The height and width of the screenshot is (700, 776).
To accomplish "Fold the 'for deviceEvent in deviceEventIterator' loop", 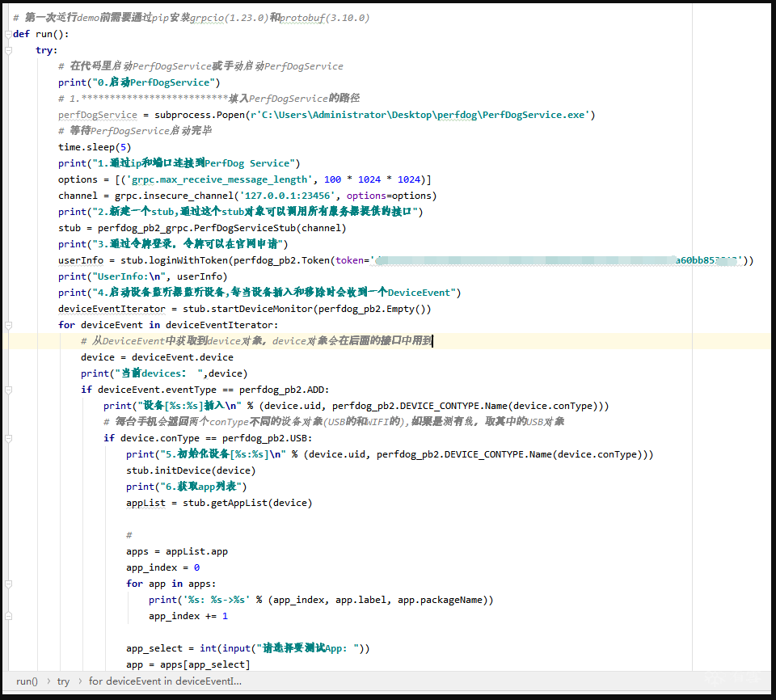I will pyautogui.click(x=8, y=325).
